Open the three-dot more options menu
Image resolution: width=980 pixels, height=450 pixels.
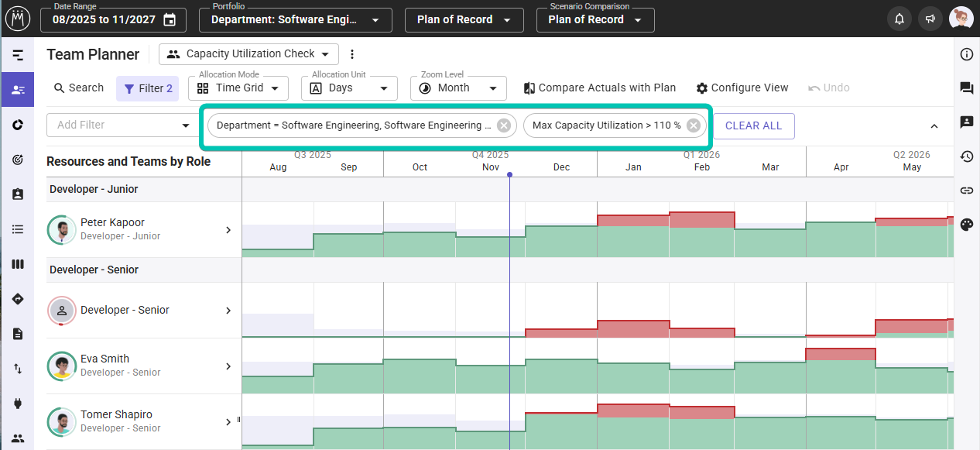click(x=352, y=54)
